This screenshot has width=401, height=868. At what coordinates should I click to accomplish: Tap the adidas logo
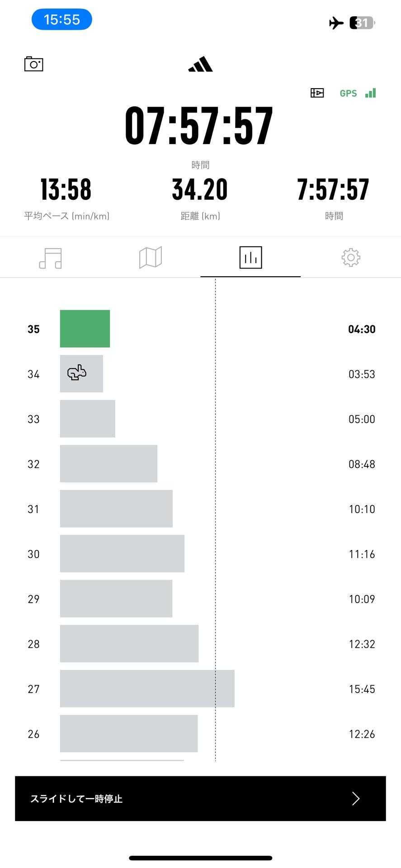200,65
